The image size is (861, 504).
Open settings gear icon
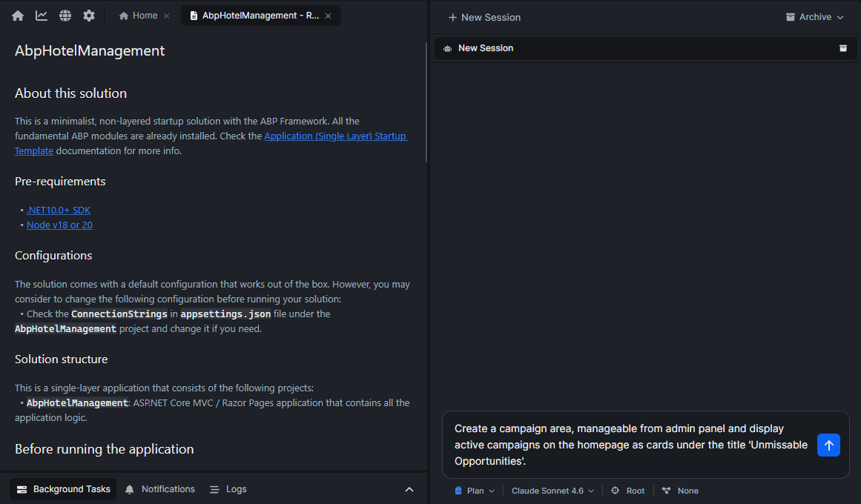click(x=89, y=16)
